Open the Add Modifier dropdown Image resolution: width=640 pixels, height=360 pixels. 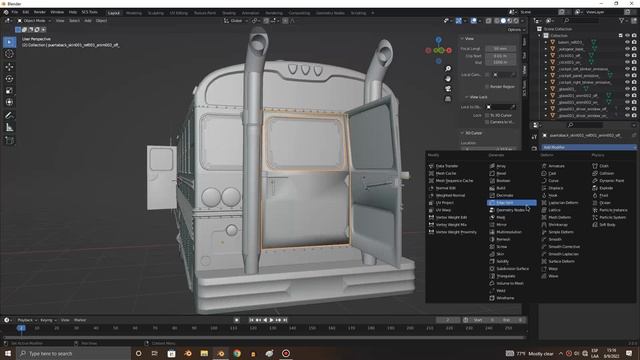588,147
